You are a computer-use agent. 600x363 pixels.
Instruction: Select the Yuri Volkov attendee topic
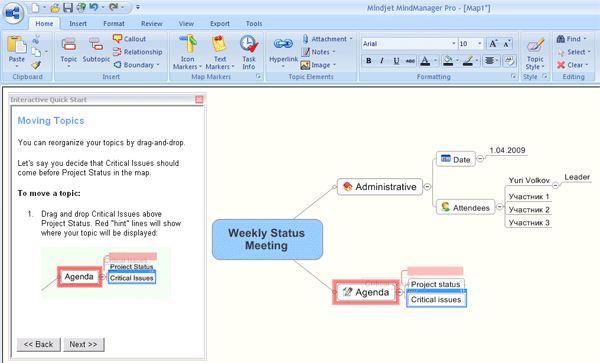click(x=529, y=180)
